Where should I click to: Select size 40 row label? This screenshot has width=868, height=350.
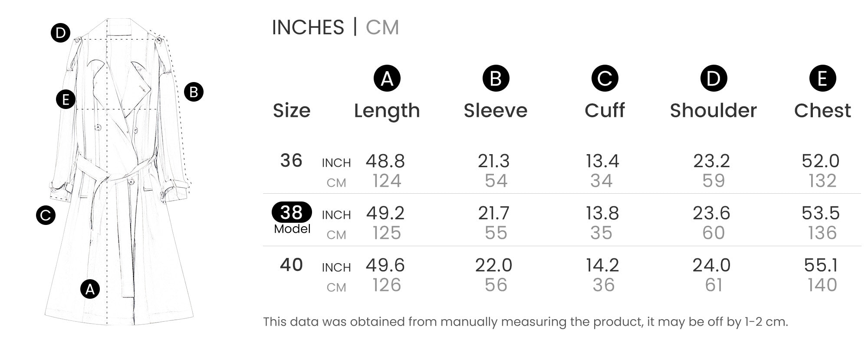click(x=291, y=265)
